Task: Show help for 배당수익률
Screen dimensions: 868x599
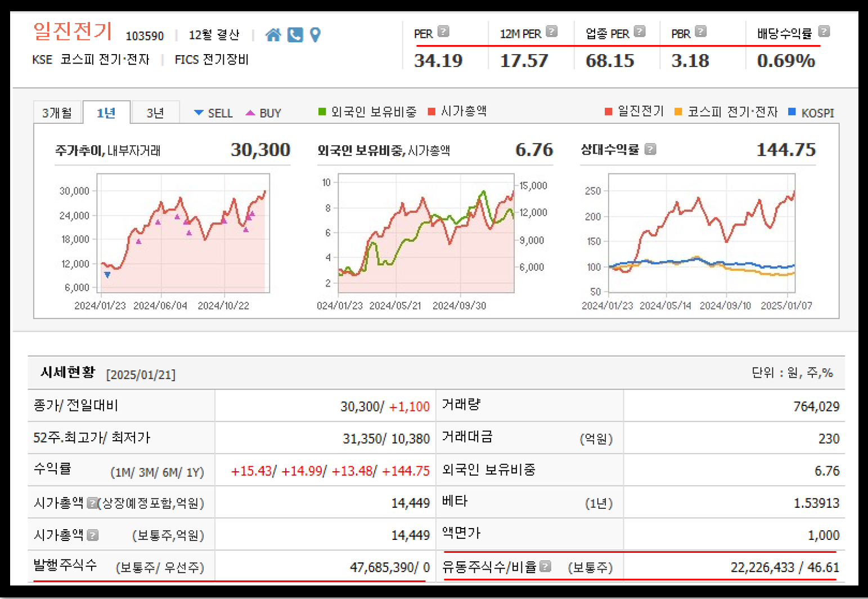Action: click(824, 32)
